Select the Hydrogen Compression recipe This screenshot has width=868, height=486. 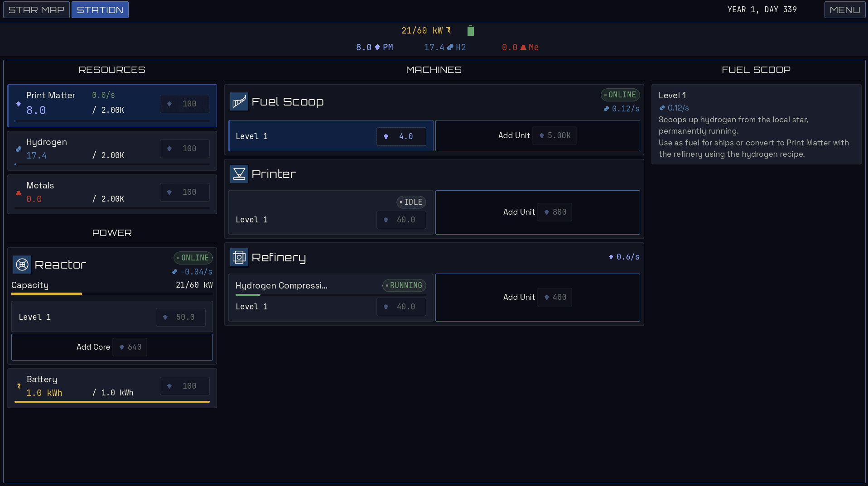[281, 285]
